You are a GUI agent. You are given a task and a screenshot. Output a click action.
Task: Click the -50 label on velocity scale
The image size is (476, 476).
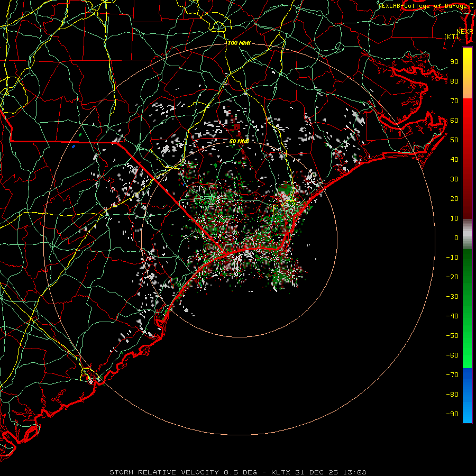coord(452,336)
